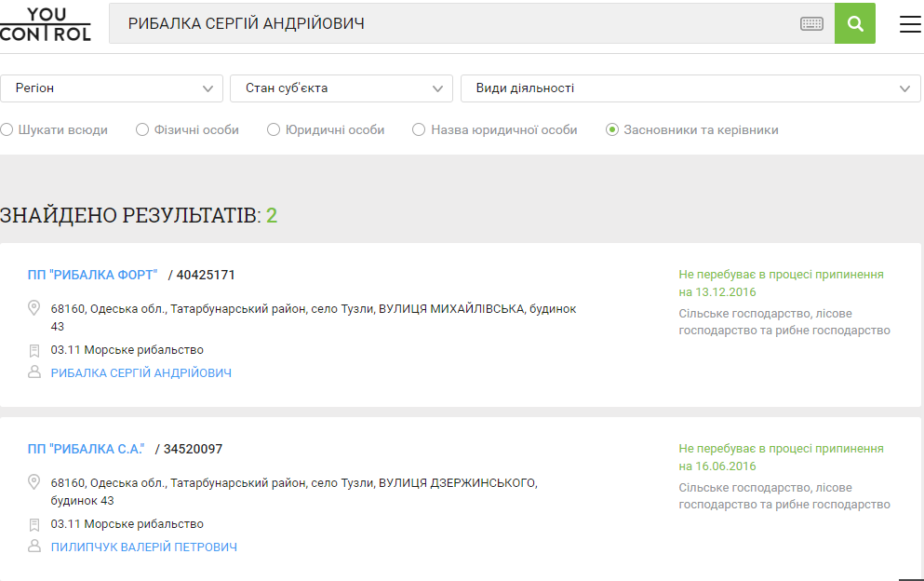
Task: Open the ПП "РИБАЛКА ФОРТ" company link
Action: pyautogui.click(x=93, y=275)
